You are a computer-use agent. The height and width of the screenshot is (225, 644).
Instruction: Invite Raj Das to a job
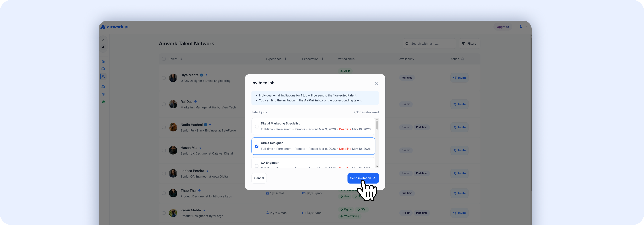pyautogui.click(x=460, y=104)
